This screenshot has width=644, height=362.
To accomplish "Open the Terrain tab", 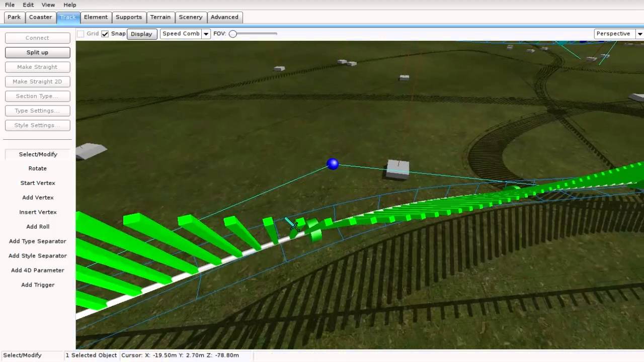I will click(x=160, y=17).
